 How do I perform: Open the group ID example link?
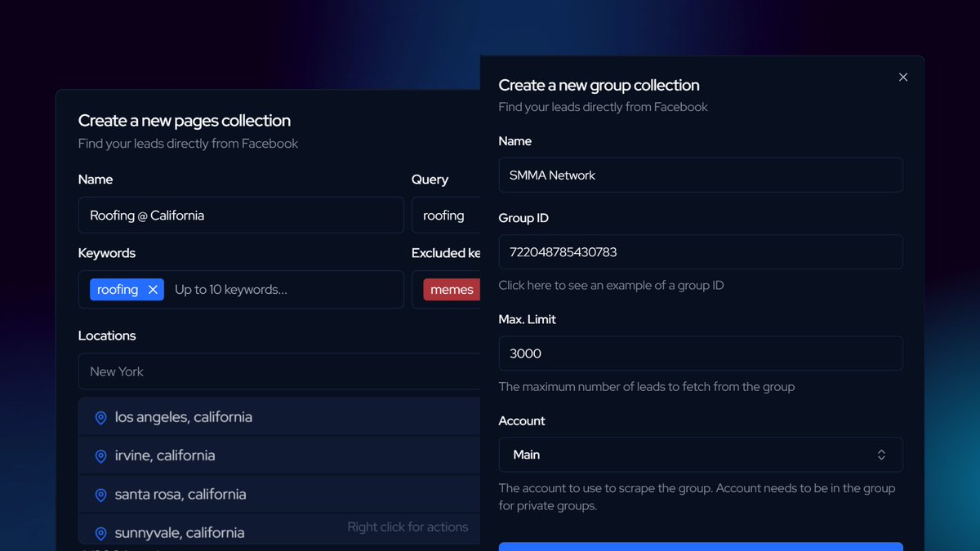coord(611,285)
